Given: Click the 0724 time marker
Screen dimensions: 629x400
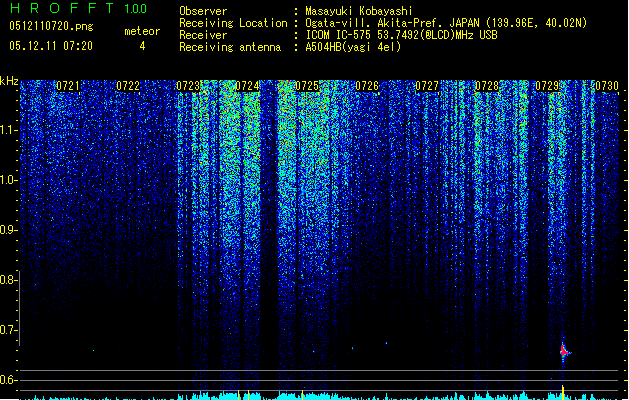Looking at the screenshot, I should [x=248, y=86].
